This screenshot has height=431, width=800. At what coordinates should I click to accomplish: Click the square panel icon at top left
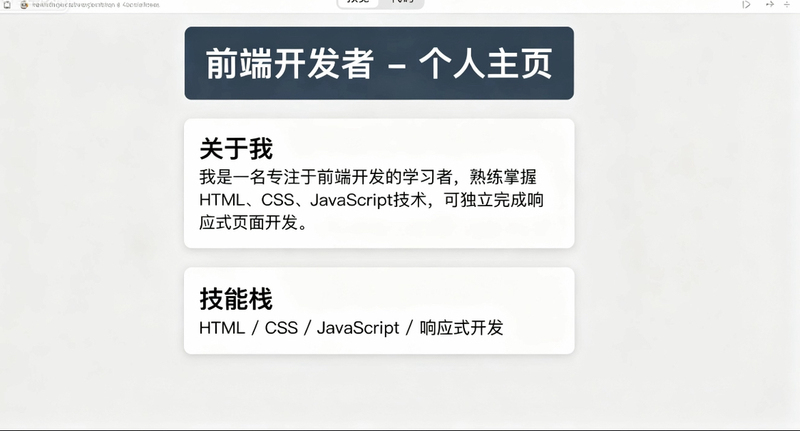(x=7, y=5)
